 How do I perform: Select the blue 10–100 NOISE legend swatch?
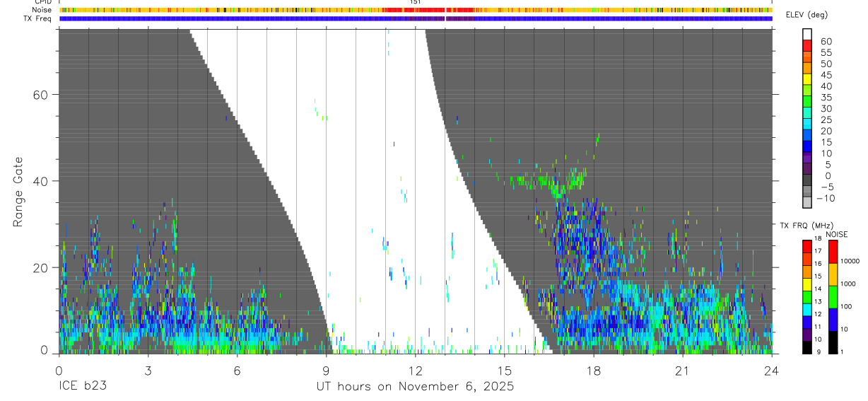832,320
